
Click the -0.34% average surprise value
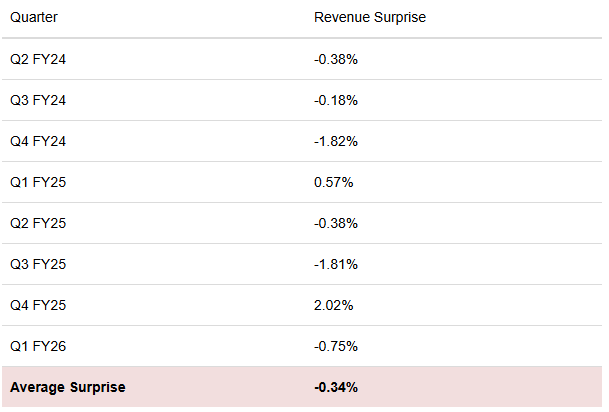(x=336, y=387)
